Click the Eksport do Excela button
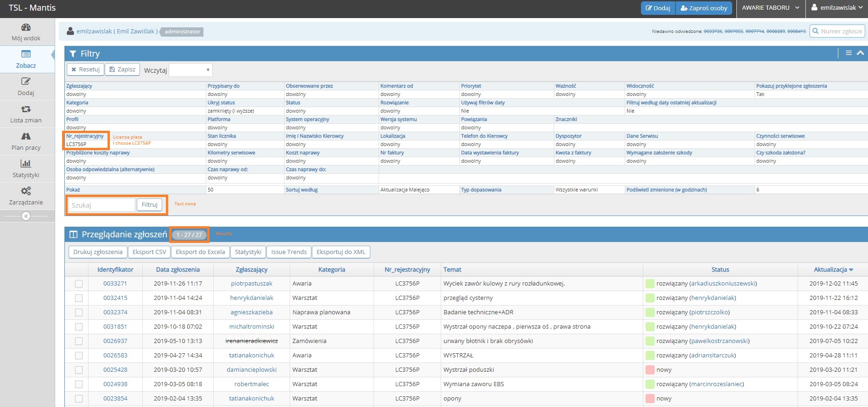Viewport: 868px width, 407px height. (200, 252)
